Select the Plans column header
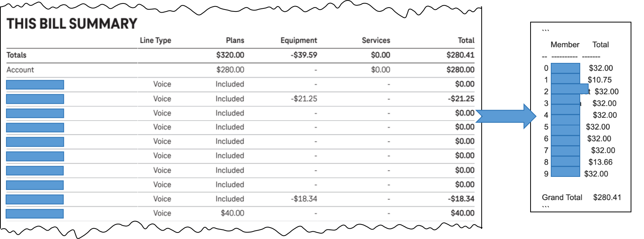 pyautogui.click(x=235, y=40)
